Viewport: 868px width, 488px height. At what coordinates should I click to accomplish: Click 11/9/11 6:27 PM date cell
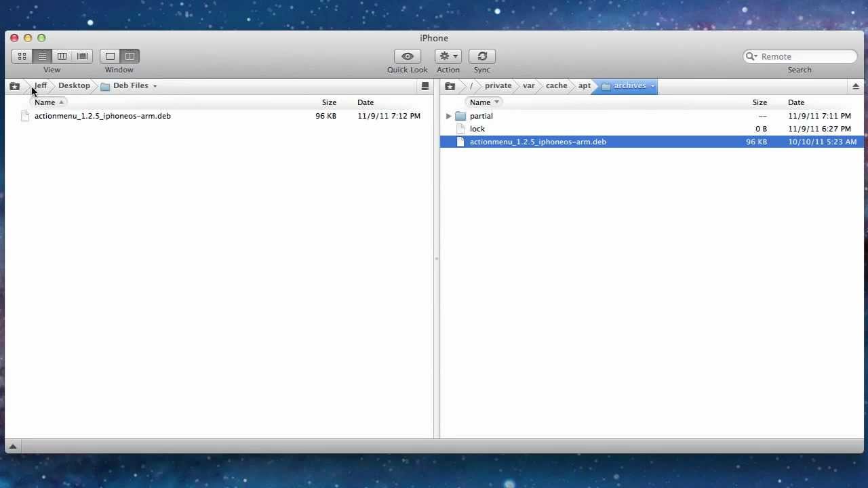819,129
